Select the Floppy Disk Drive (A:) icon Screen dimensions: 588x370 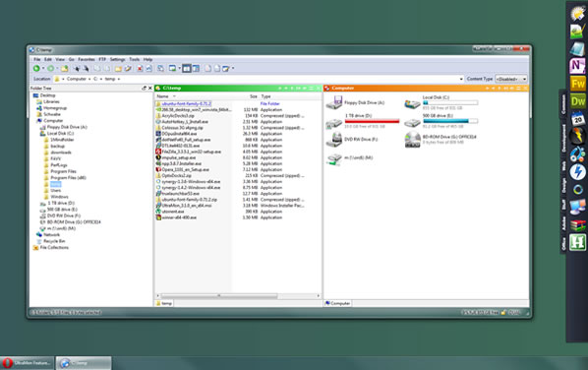coord(334,102)
